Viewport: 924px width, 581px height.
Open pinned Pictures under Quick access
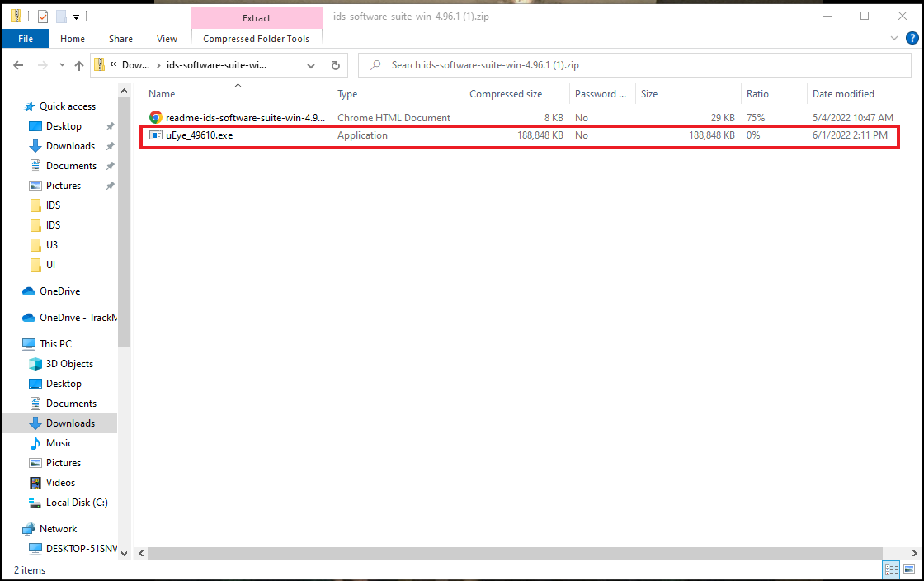click(x=64, y=186)
